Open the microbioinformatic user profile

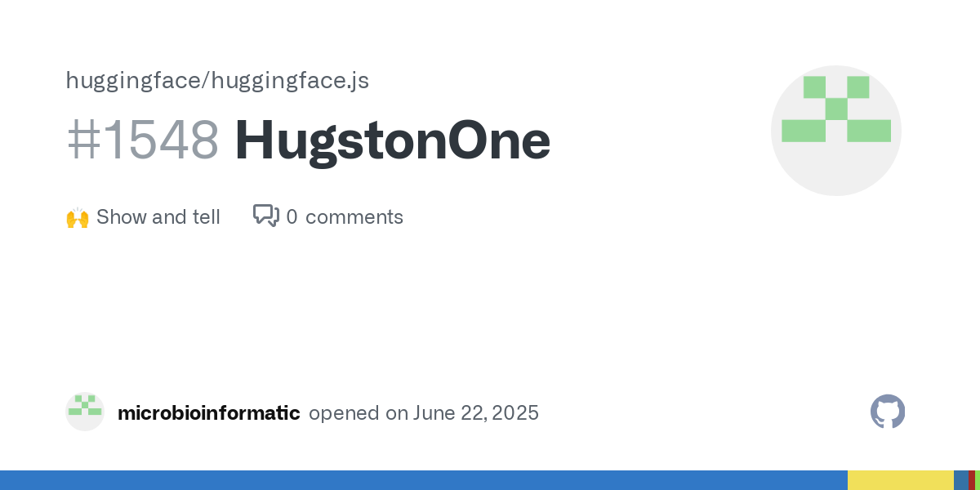point(209,412)
